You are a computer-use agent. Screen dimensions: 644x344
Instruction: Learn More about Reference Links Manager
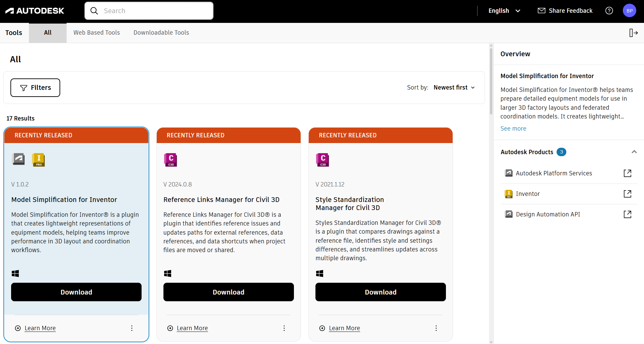192,328
